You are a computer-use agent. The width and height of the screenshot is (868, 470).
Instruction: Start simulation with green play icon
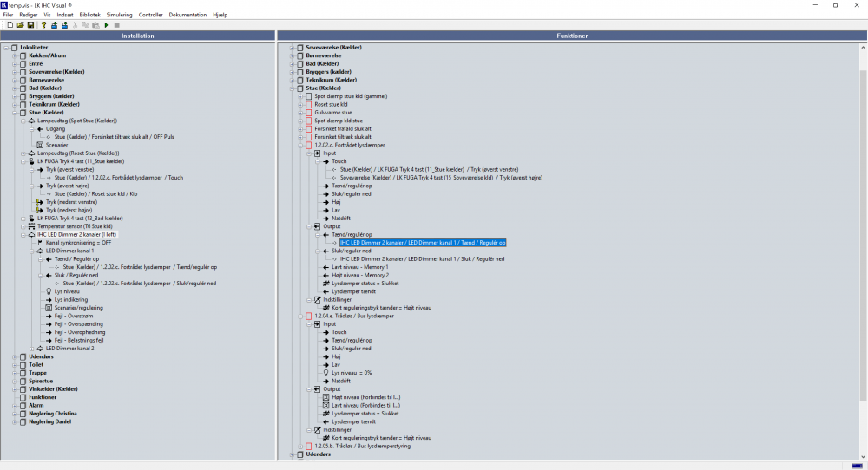(106, 25)
